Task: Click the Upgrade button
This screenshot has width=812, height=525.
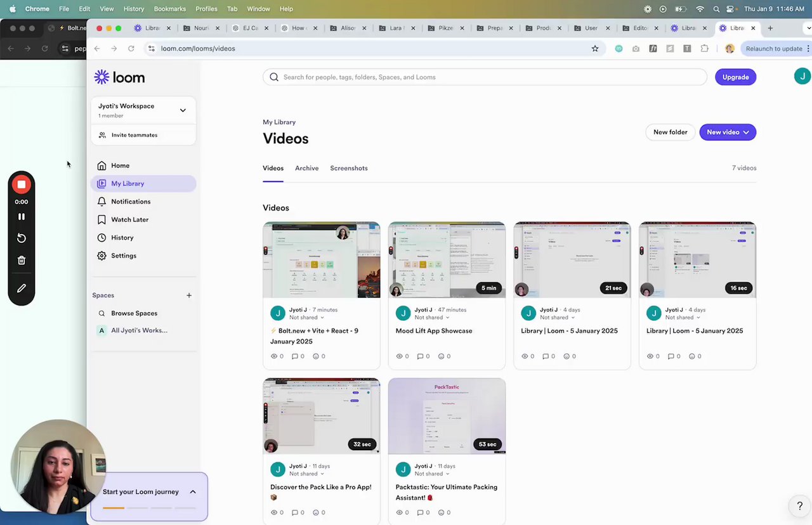Action: (x=735, y=77)
